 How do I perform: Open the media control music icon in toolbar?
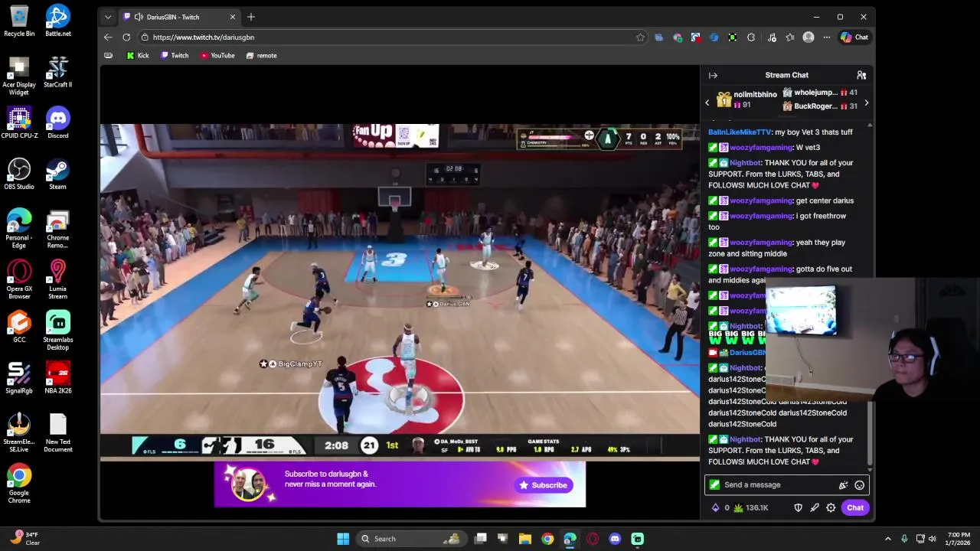pos(772,37)
